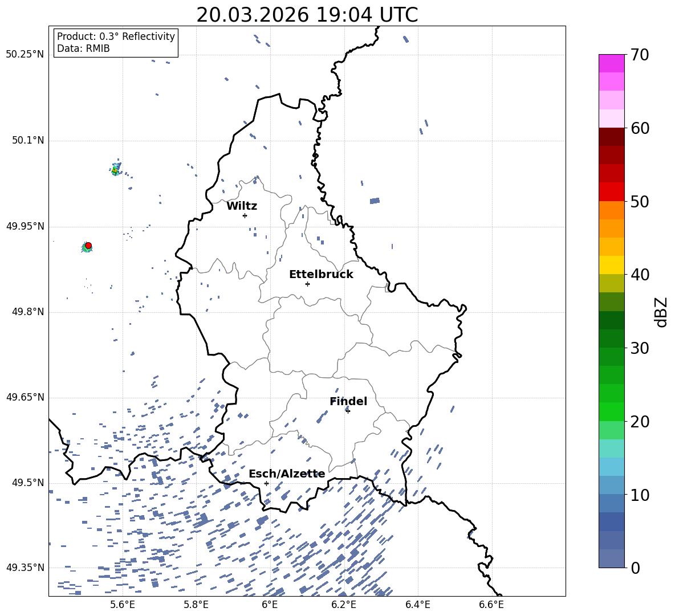Click the slate blue bottom colorbar segment at 0

611,559
